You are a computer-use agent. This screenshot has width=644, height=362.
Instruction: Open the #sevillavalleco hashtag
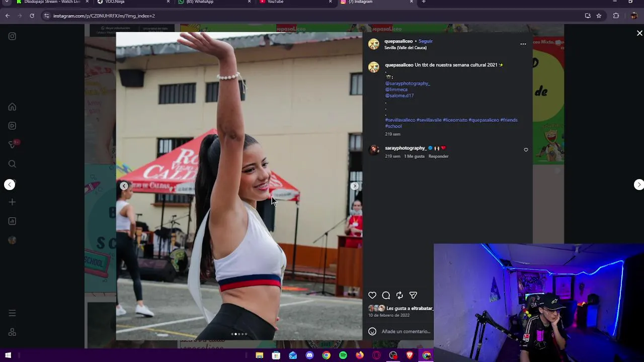pyautogui.click(x=400, y=120)
